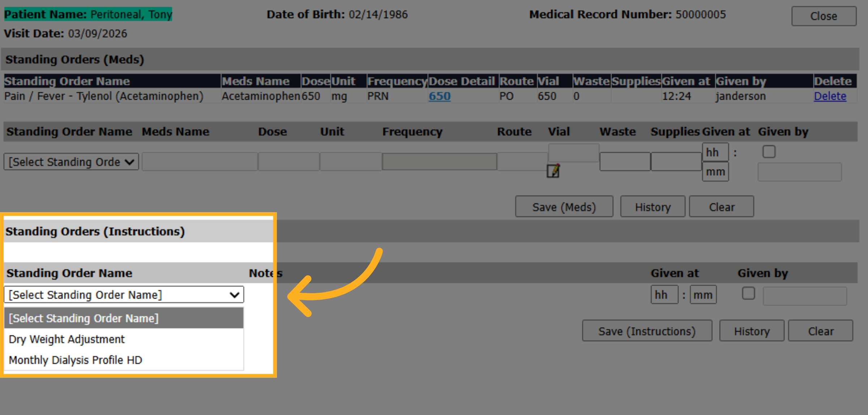Click the Pain / Fever - Tylenol order name

tap(104, 96)
